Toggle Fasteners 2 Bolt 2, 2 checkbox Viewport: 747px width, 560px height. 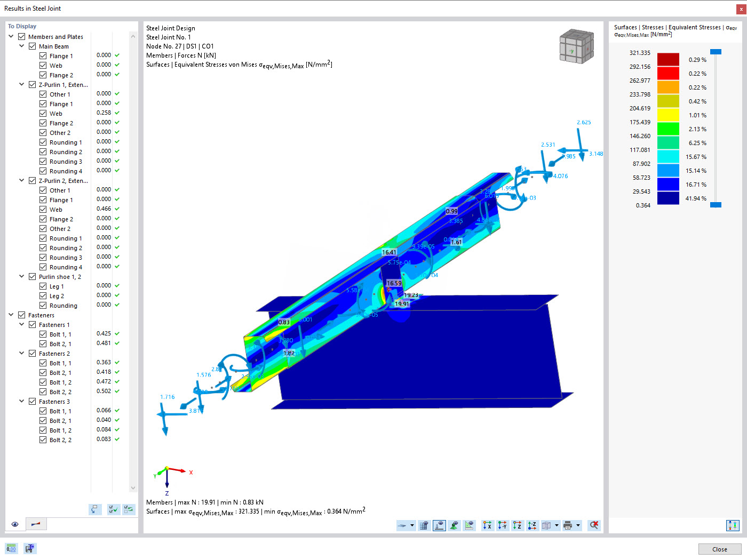43,392
